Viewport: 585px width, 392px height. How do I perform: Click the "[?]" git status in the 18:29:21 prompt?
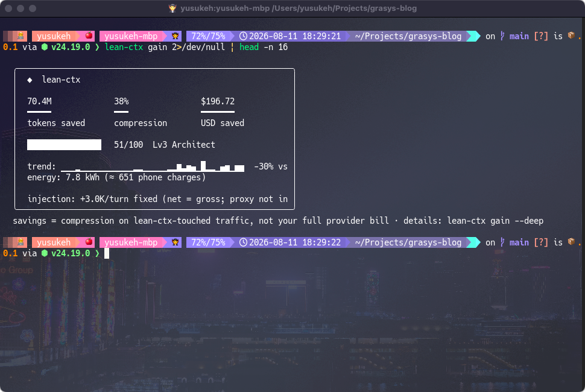(541, 36)
